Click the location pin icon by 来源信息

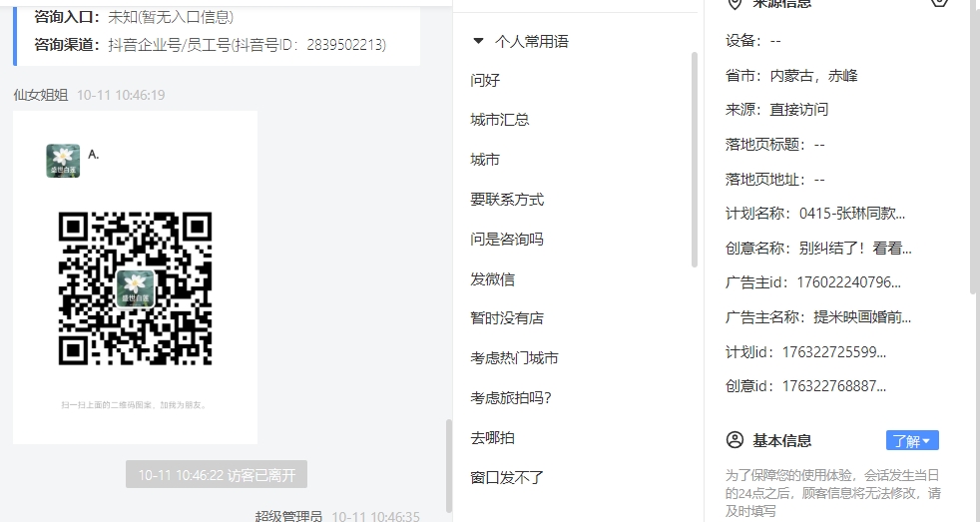735,3
